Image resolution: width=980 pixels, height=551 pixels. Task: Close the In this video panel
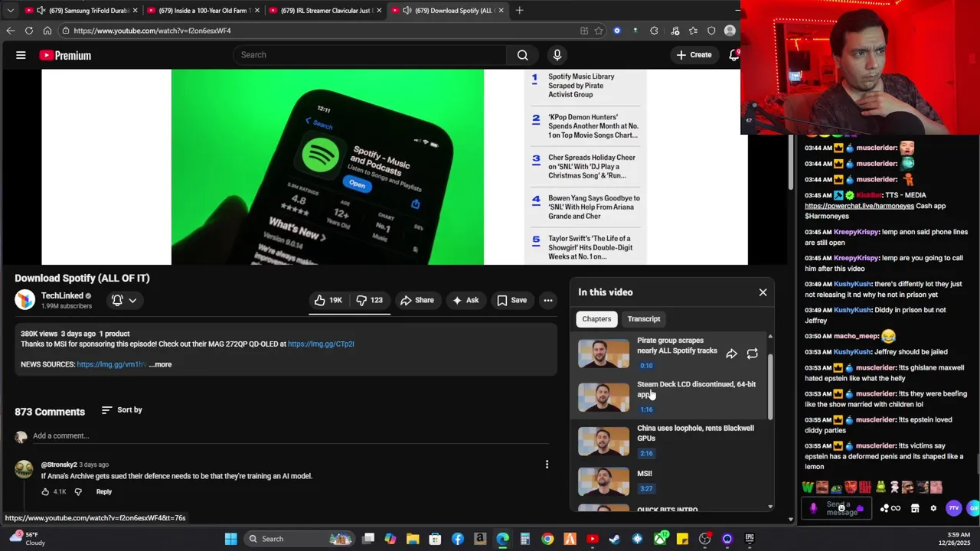tap(763, 292)
